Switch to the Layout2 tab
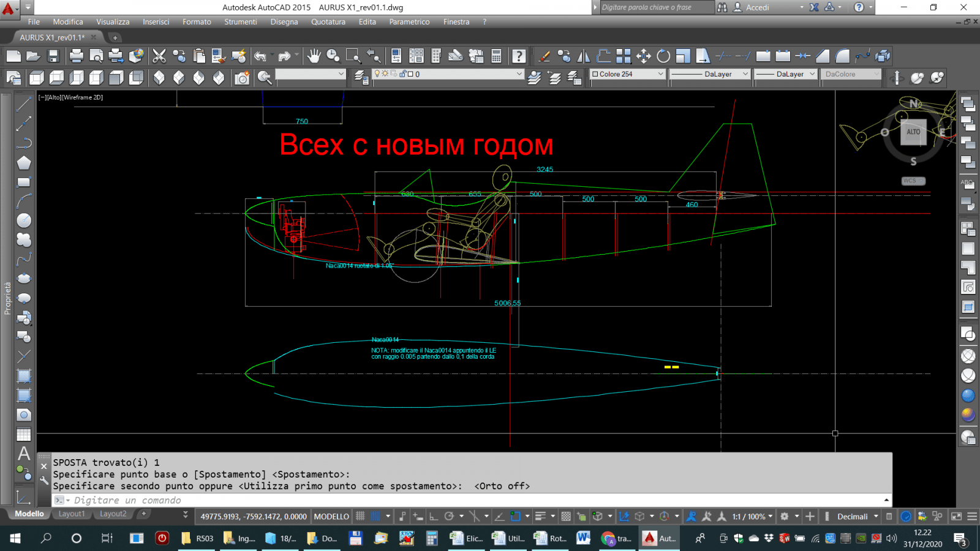Viewport: 980px width, 551px height. pos(113,514)
